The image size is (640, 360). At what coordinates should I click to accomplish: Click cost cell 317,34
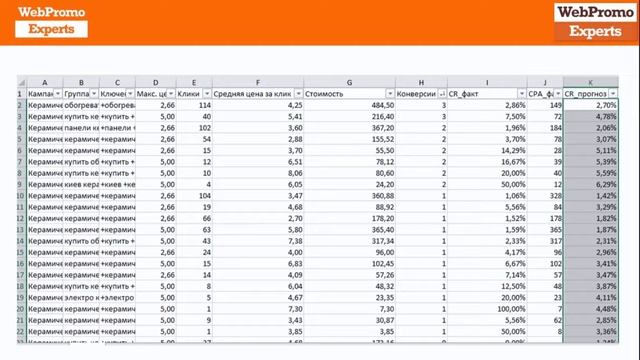point(349,241)
